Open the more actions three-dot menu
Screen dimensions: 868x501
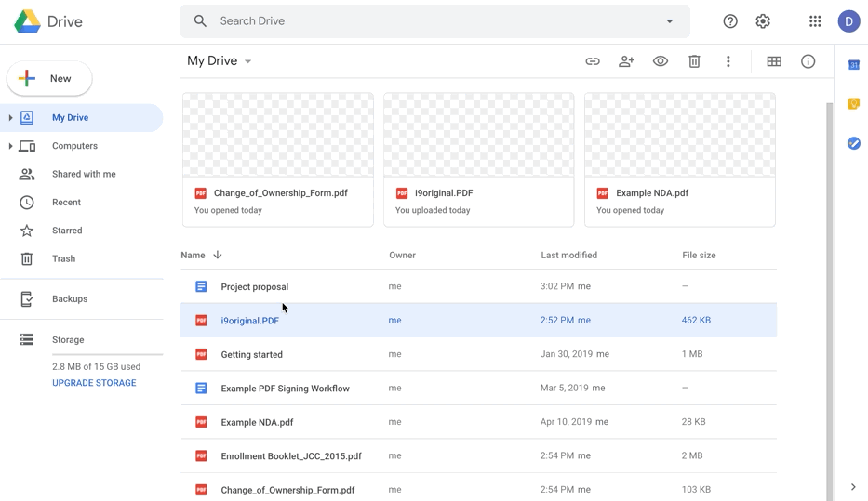point(728,61)
